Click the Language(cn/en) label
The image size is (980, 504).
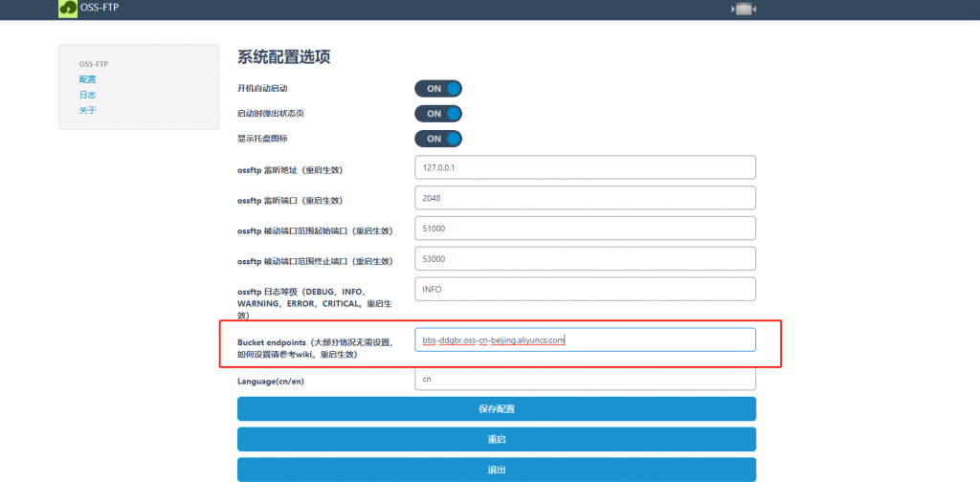271,381
